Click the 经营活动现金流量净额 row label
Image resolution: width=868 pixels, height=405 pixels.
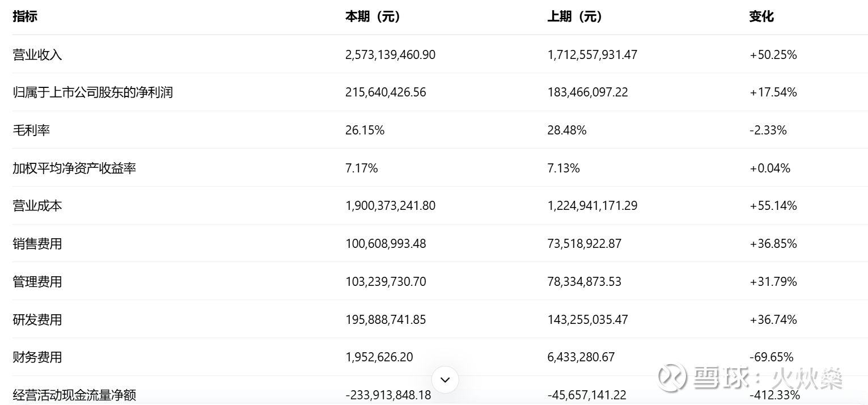click(x=74, y=395)
